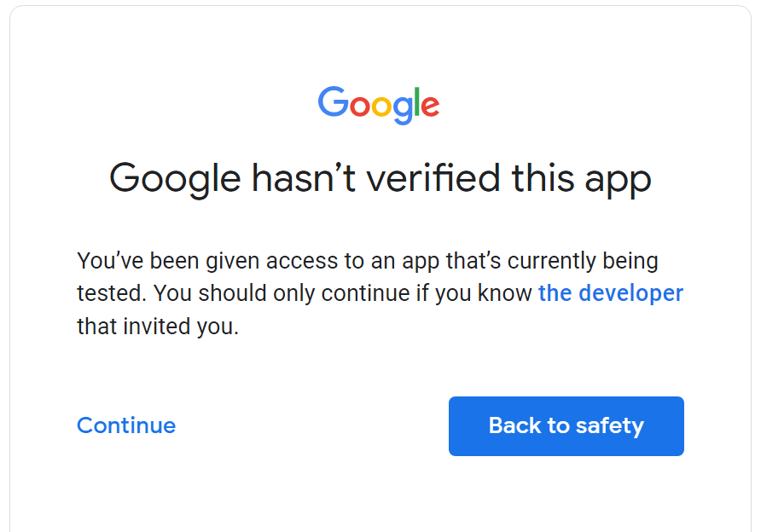Screen dimensions: 761x532
Task: Click the yellow letter o in logo
Action: click(x=382, y=107)
